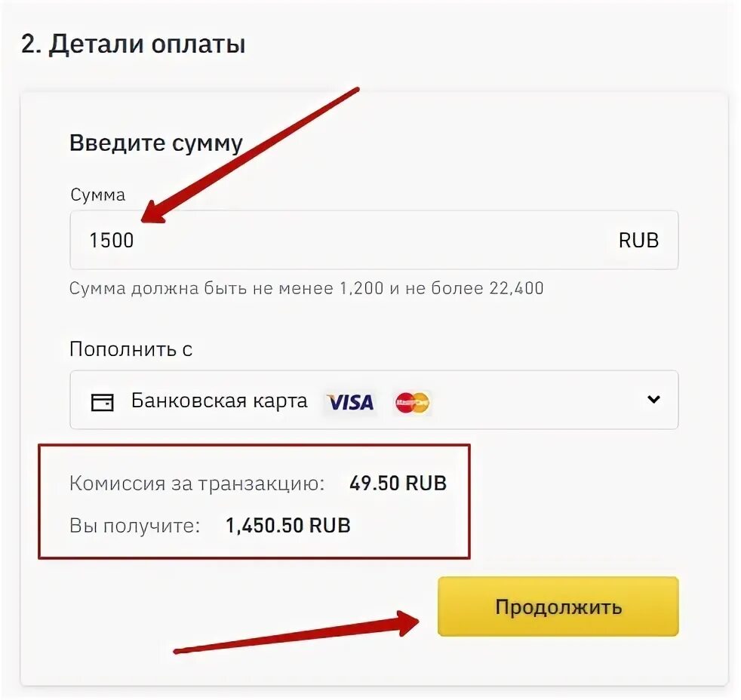
Task: Expand the payment method chevron arrow
Action: [653, 400]
